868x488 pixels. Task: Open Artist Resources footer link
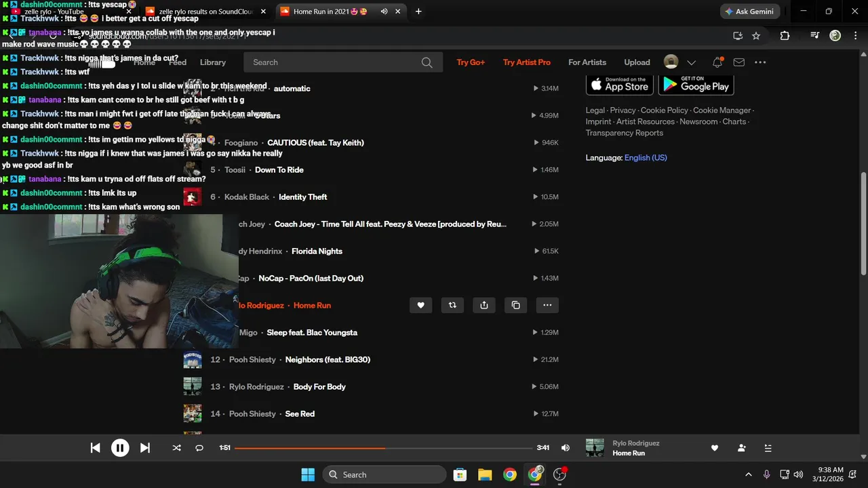pyautogui.click(x=646, y=122)
